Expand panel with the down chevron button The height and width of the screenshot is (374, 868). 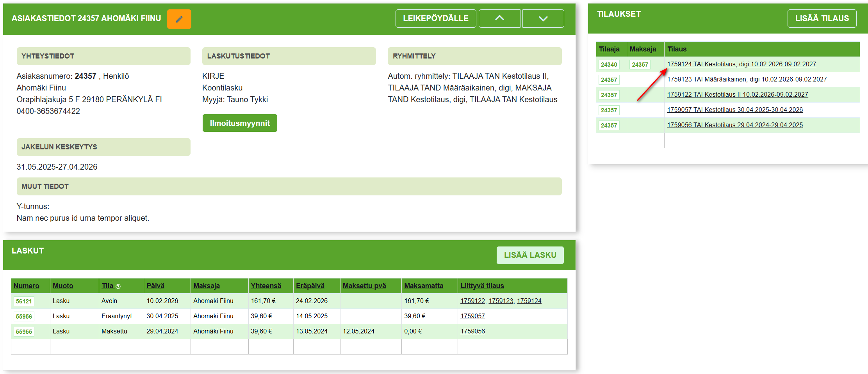coord(543,18)
